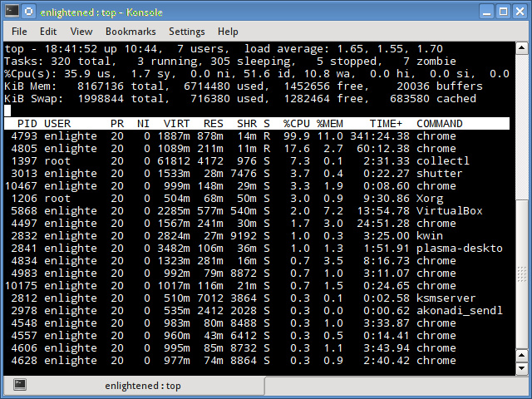The height and width of the screenshot is (399, 532).
Task: Click the VirtualBox process row
Action: click(249, 211)
